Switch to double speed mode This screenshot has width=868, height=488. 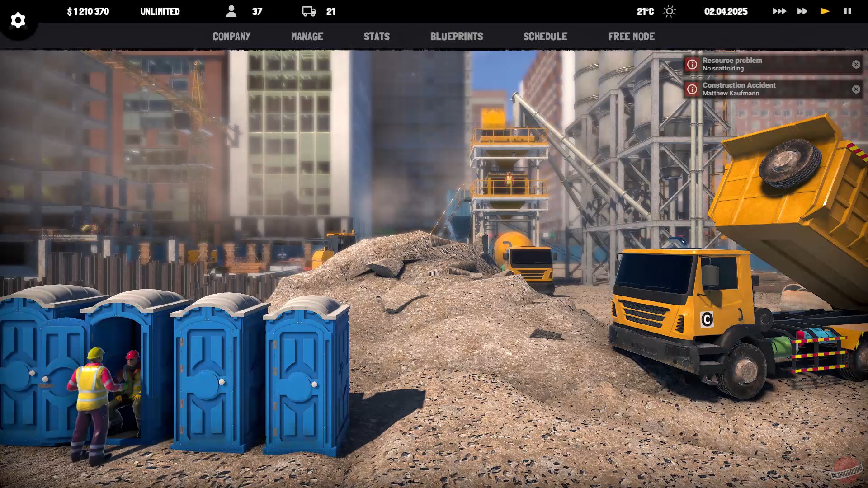click(x=802, y=10)
